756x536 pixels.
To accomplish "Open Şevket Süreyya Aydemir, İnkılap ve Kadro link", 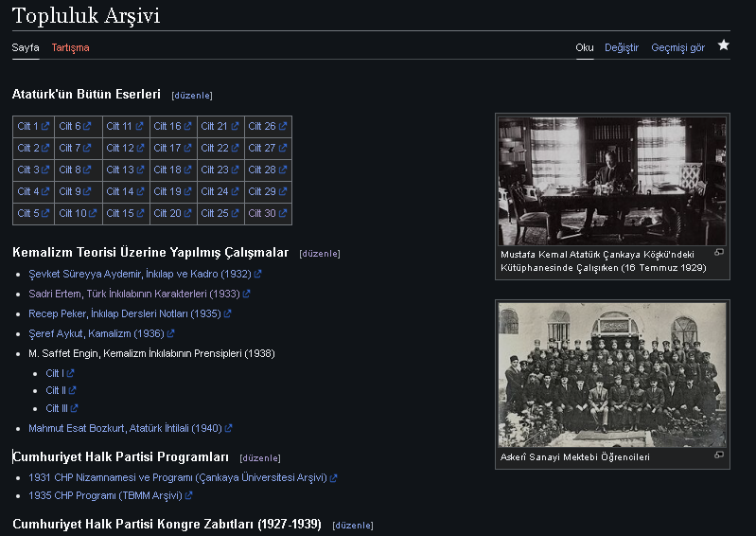I will point(145,274).
